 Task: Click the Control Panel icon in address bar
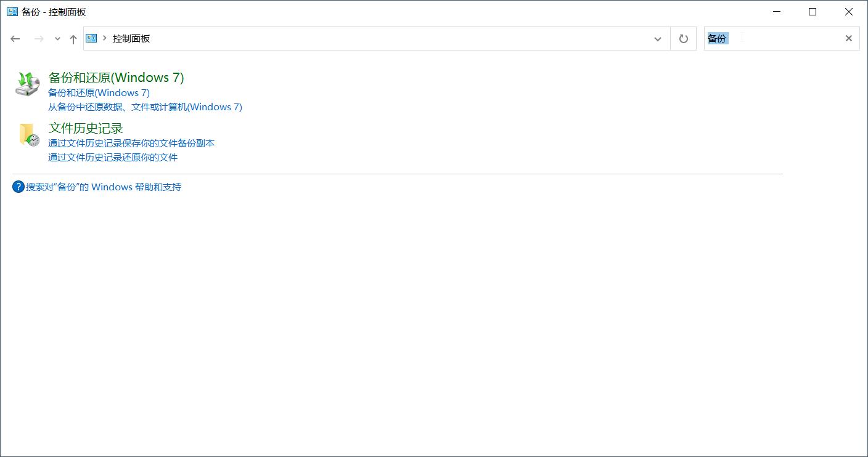[x=92, y=38]
